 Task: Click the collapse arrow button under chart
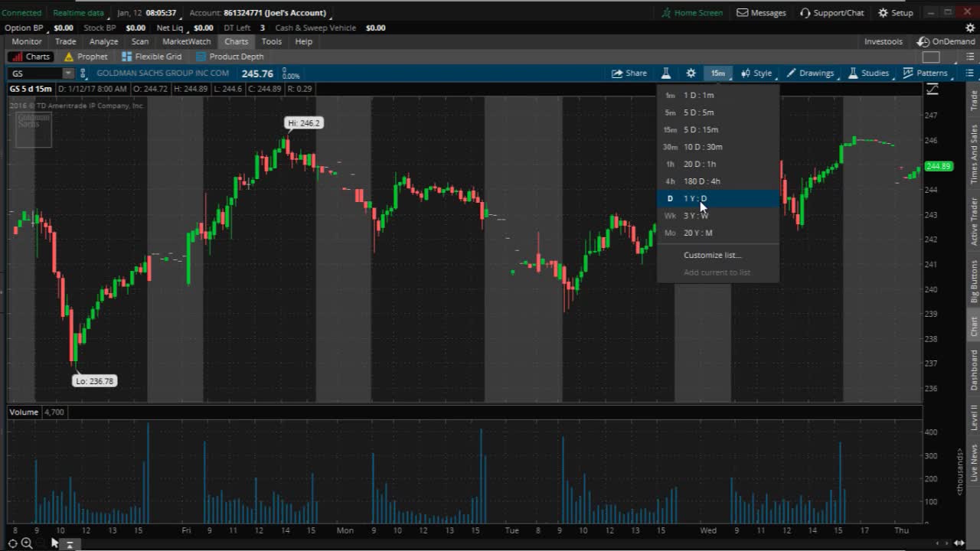[69, 544]
